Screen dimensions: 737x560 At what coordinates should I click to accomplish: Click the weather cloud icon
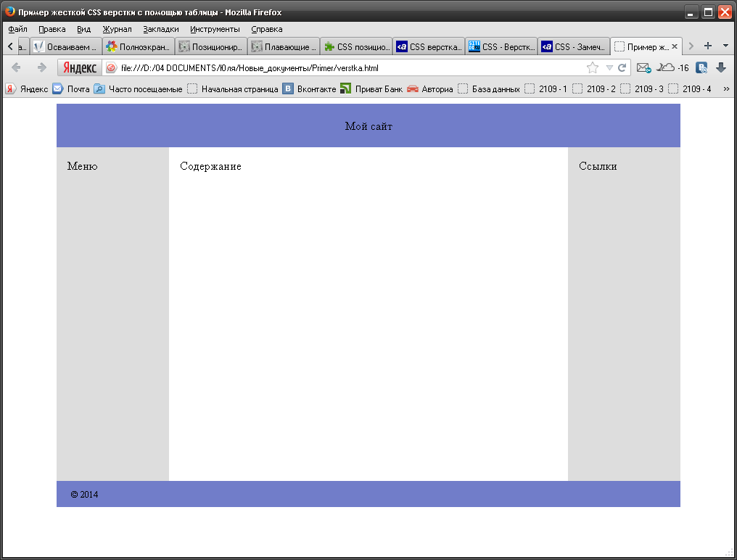(665, 67)
